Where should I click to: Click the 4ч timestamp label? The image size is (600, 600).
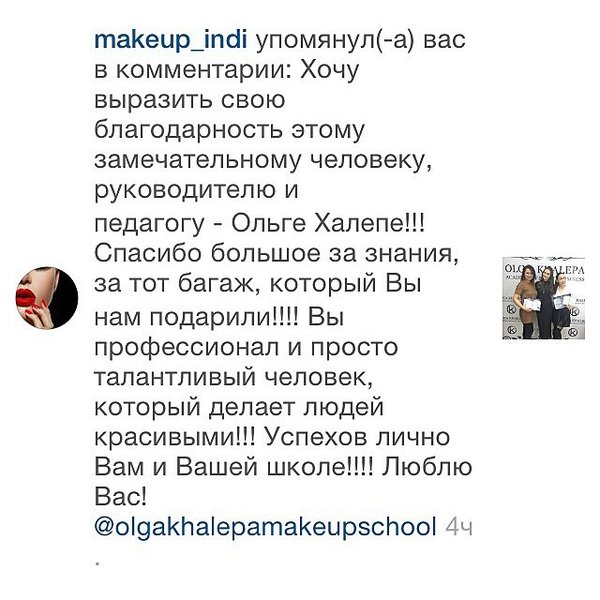[x=459, y=528]
